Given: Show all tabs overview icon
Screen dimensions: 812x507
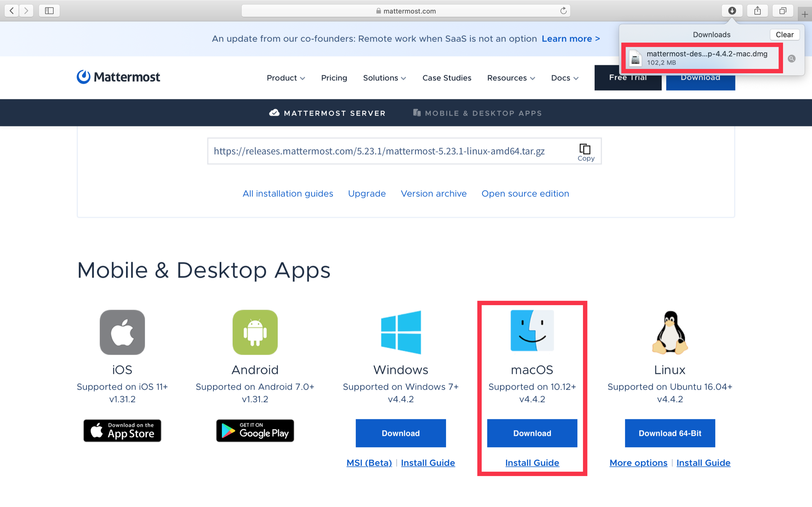Looking at the screenshot, I should [x=782, y=11].
